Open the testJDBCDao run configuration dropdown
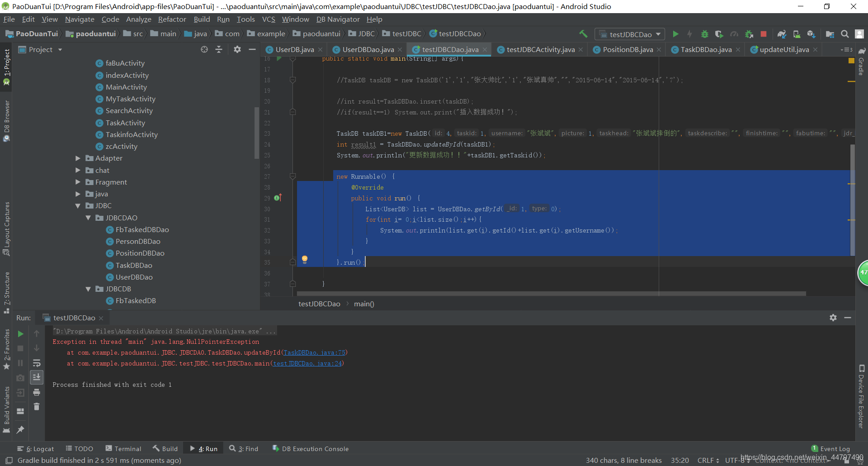This screenshot has width=868, height=466. (630, 34)
